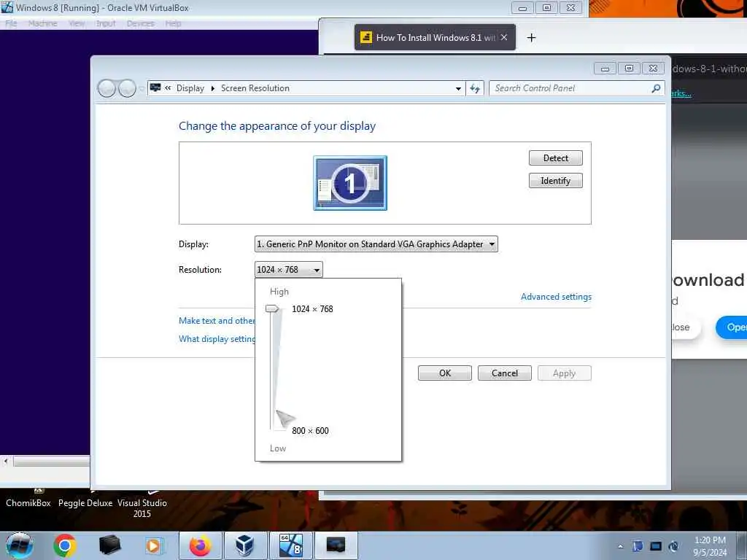Viewport: 747px width, 560px height.
Task: Show hidden tray icons arrow
Action: coord(620,546)
